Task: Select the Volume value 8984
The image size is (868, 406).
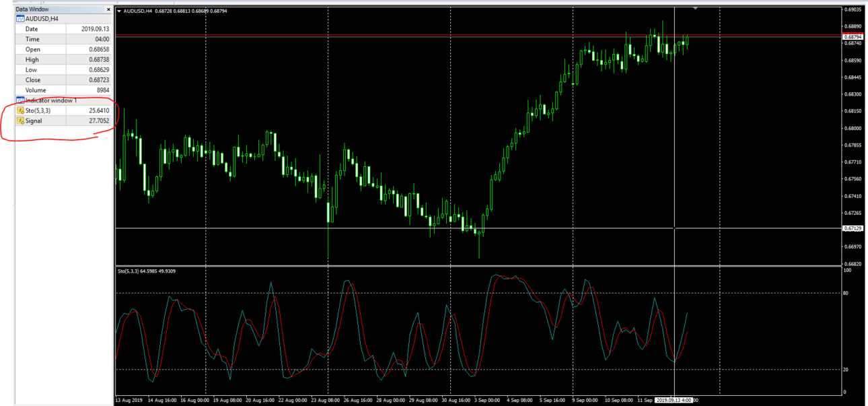Action: [x=103, y=90]
